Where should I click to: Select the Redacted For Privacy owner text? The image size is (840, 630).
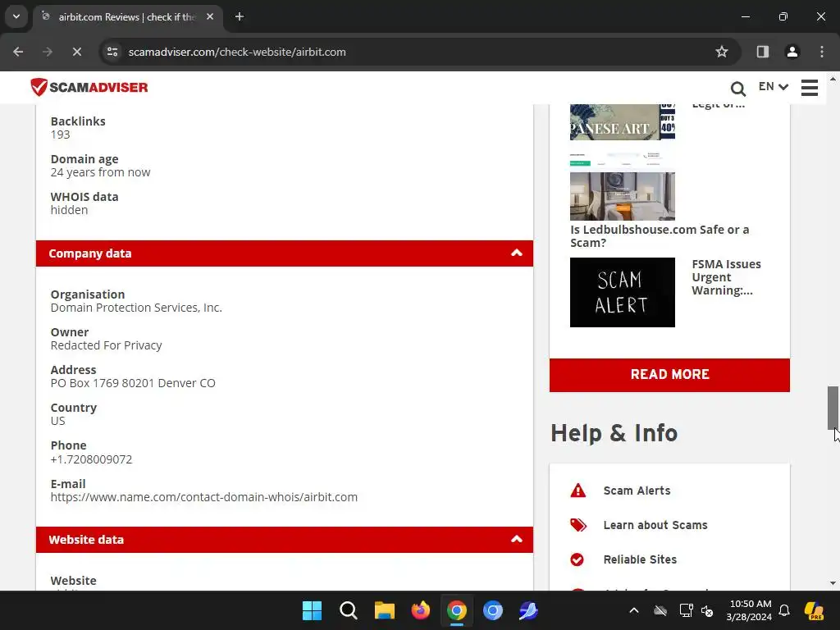(x=106, y=345)
